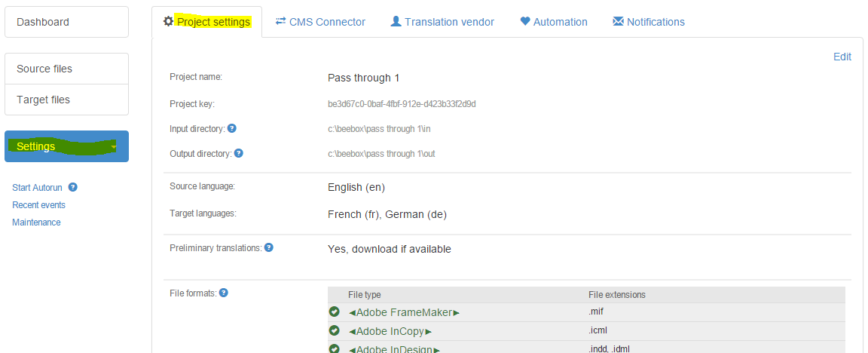This screenshot has width=868, height=353.
Task: Click help icon beside Start Autorun
Action: pos(73,187)
